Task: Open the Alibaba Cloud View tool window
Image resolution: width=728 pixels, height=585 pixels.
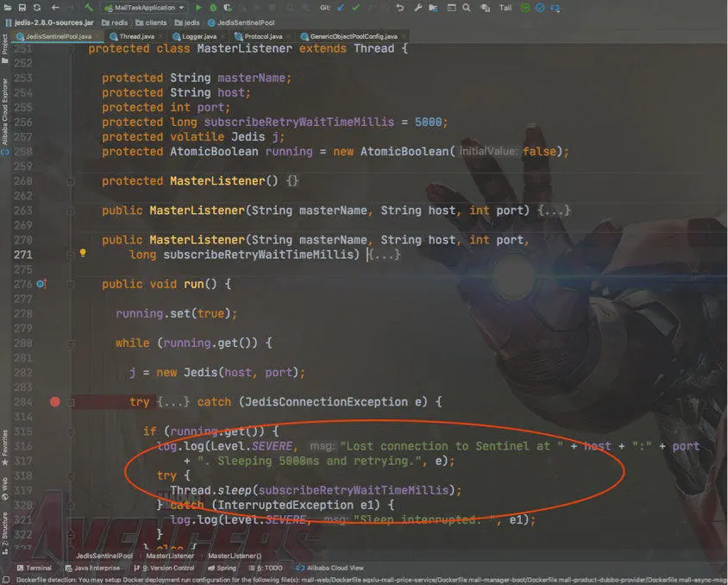Action: pos(330,568)
